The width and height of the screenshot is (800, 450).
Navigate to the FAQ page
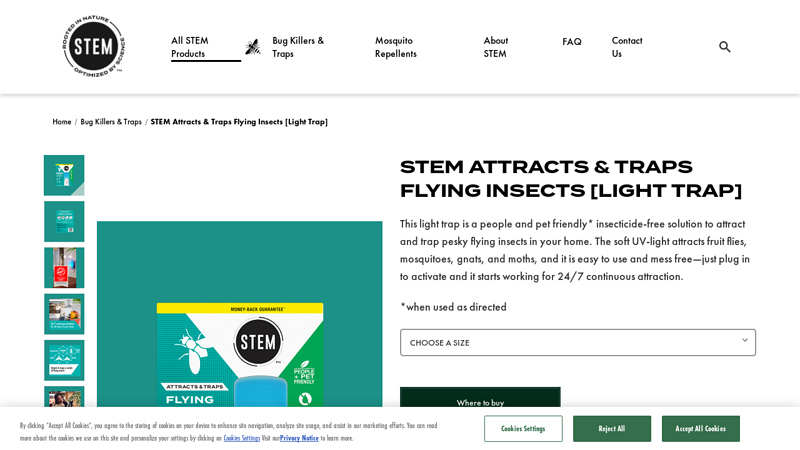(572, 42)
